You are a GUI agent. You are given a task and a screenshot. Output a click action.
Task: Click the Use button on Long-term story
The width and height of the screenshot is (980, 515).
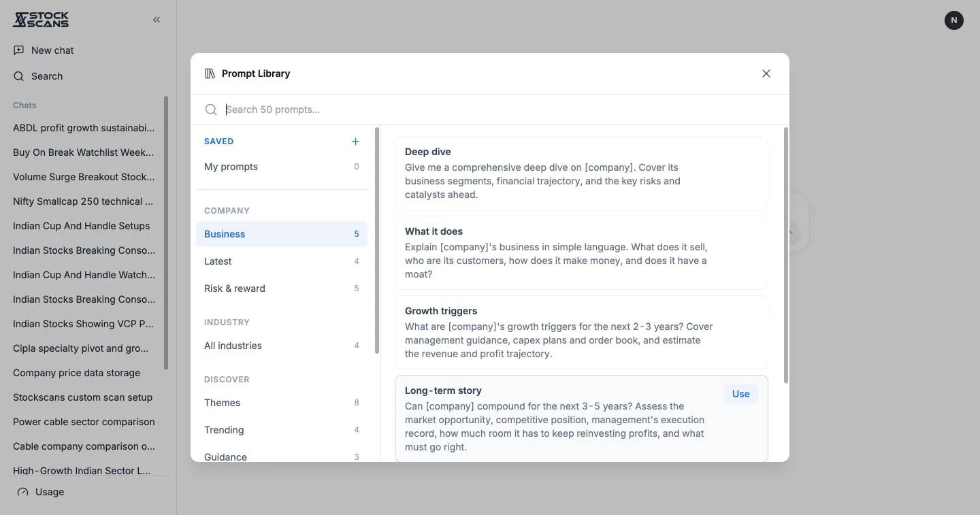pos(741,394)
